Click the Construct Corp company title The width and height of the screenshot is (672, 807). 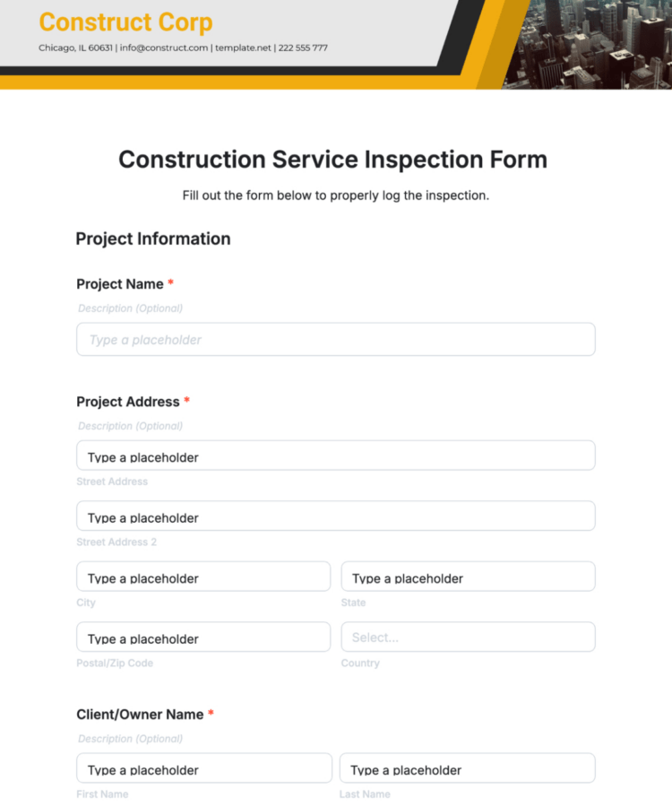pos(126,22)
